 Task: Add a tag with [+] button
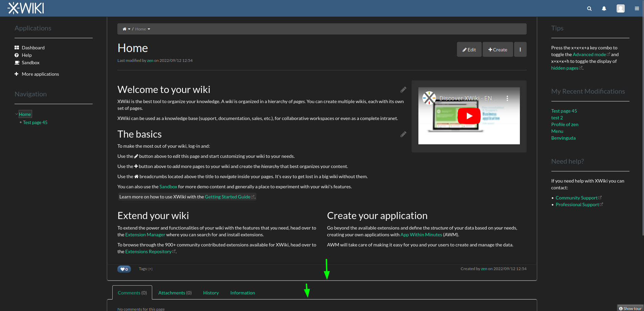tap(151, 269)
